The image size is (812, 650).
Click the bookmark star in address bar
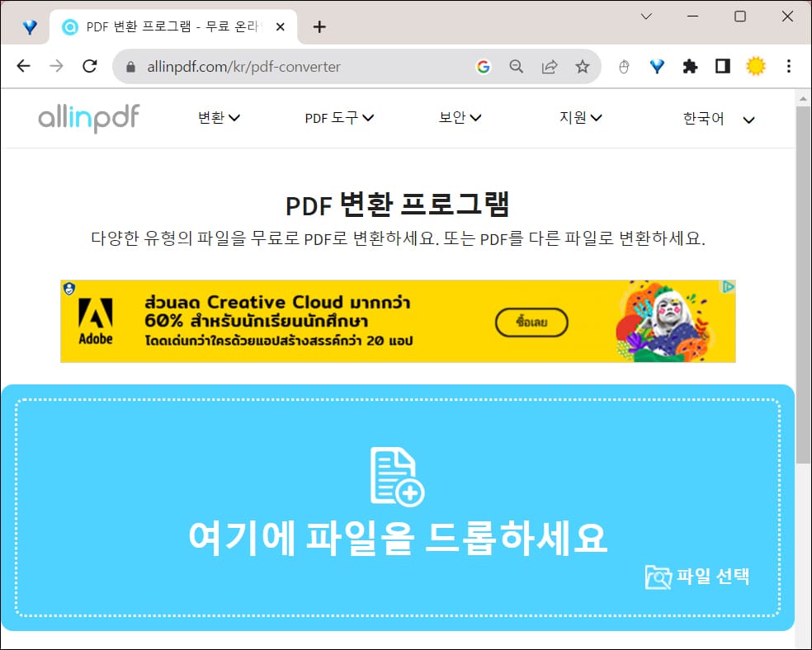click(583, 66)
